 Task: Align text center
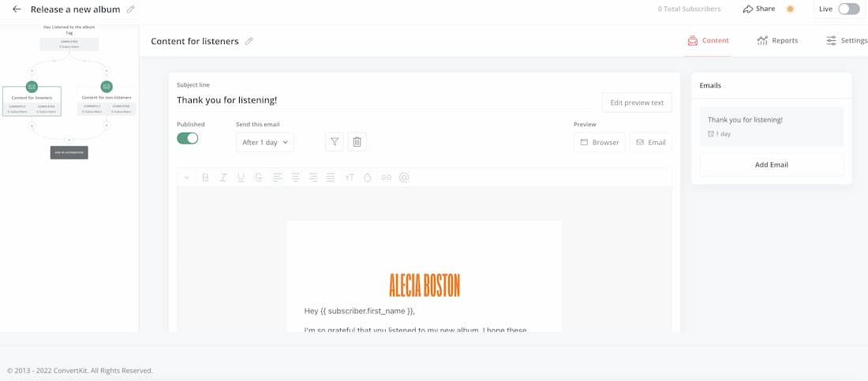point(296,177)
